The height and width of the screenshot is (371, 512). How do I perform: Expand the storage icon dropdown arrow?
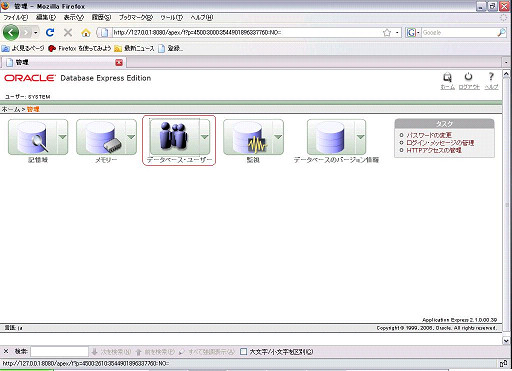point(62,137)
